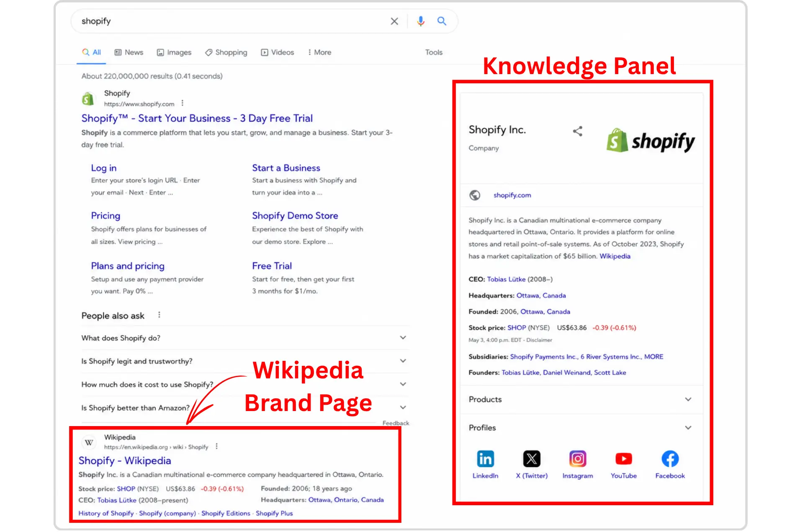Click the globe icon next to shopify.com
The width and height of the screenshot is (805, 532).
pyautogui.click(x=475, y=195)
